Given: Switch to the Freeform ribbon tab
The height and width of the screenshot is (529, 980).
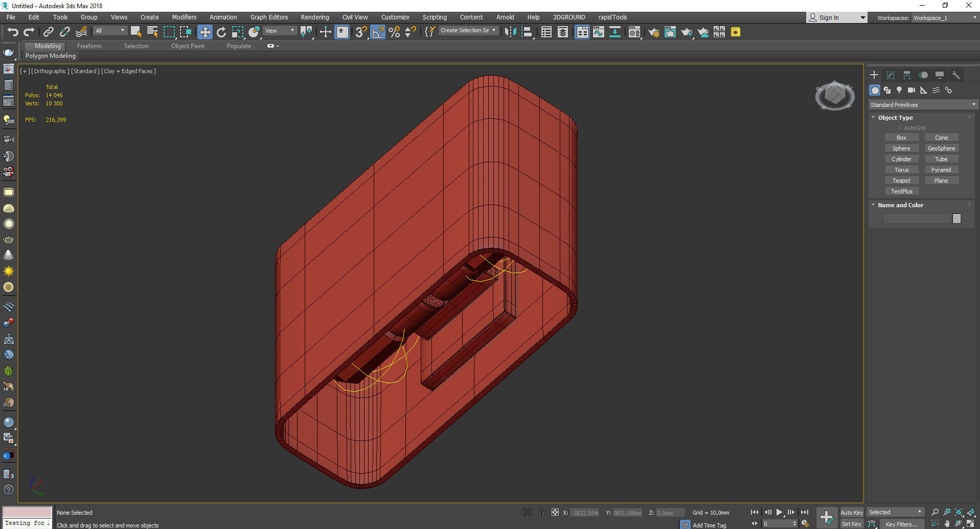Looking at the screenshot, I should point(89,46).
